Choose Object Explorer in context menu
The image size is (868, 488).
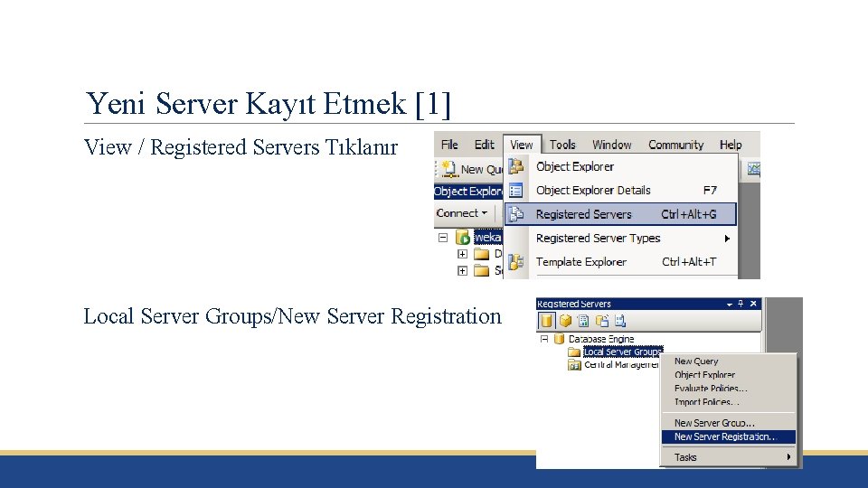pos(729,374)
